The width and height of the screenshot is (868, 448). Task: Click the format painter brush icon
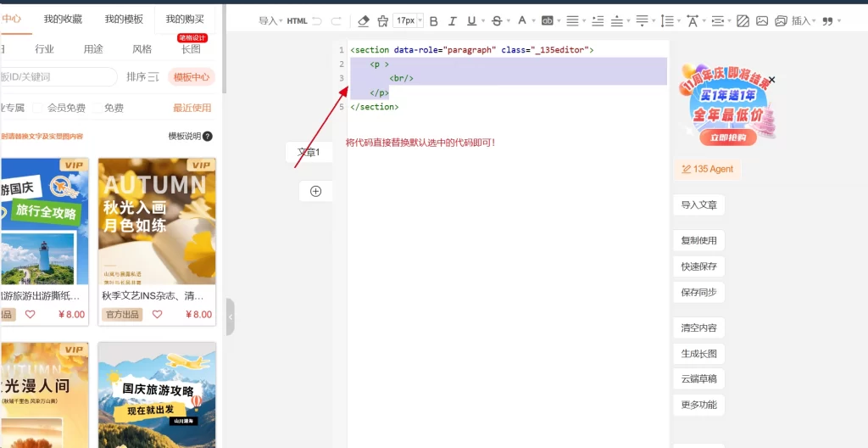pyautogui.click(x=382, y=20)
